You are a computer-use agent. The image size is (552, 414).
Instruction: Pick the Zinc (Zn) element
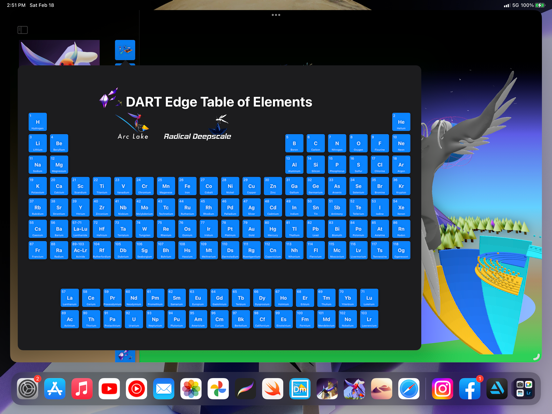pos(273,186)
